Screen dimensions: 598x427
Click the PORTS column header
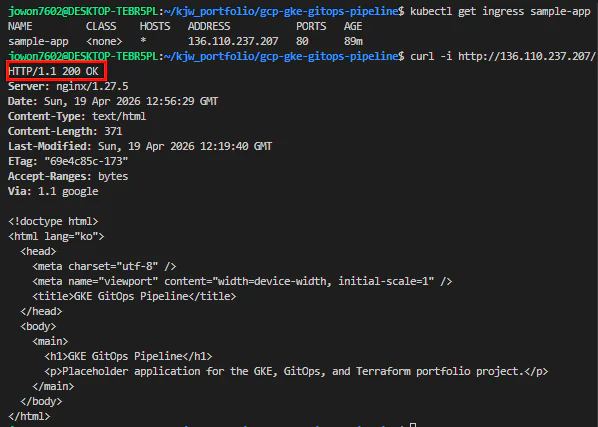pyautogui.click(x=311, y=26)
